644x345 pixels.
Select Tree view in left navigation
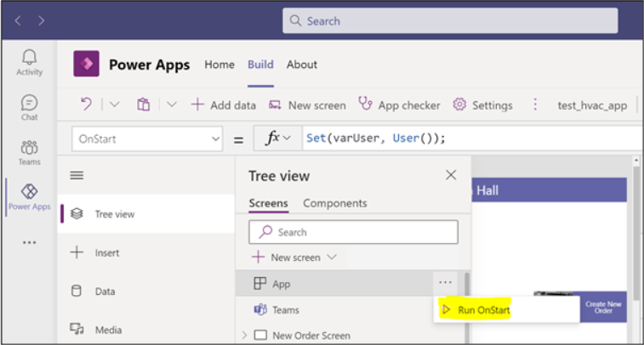[145, 214]
